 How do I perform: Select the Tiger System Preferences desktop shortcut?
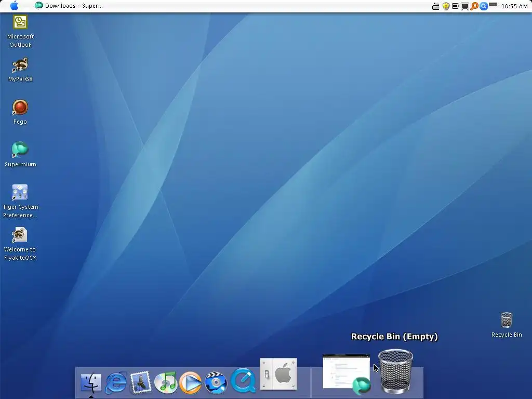coord(20,201)
